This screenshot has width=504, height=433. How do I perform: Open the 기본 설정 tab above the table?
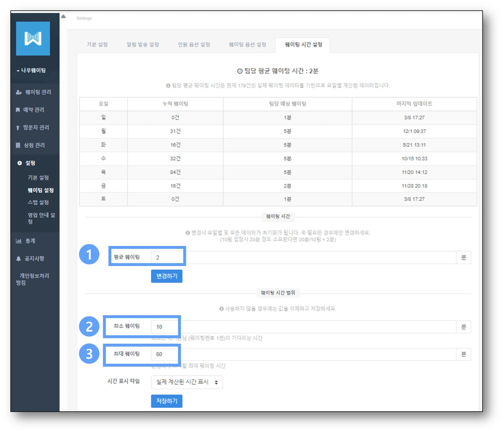click(x=97, y=45)
